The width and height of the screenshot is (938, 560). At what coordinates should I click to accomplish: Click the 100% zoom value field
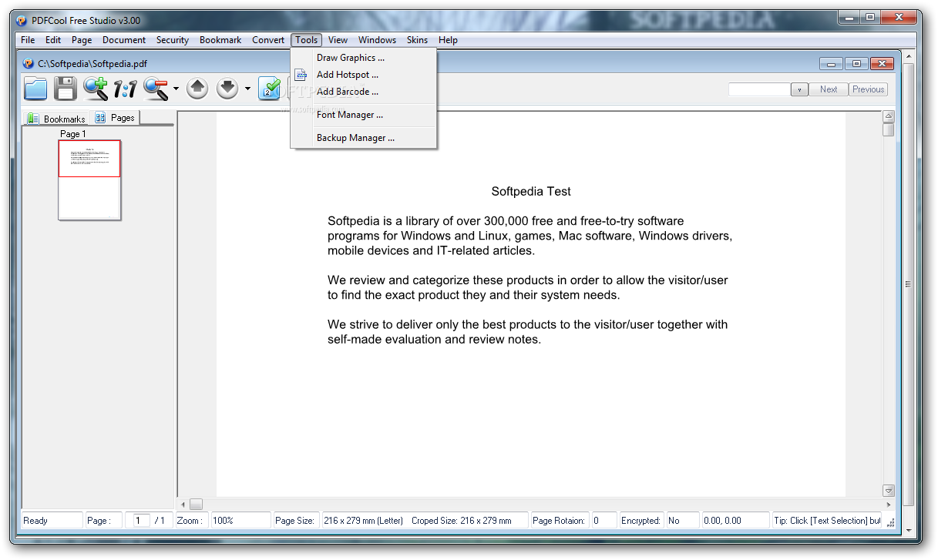(240, 521)
